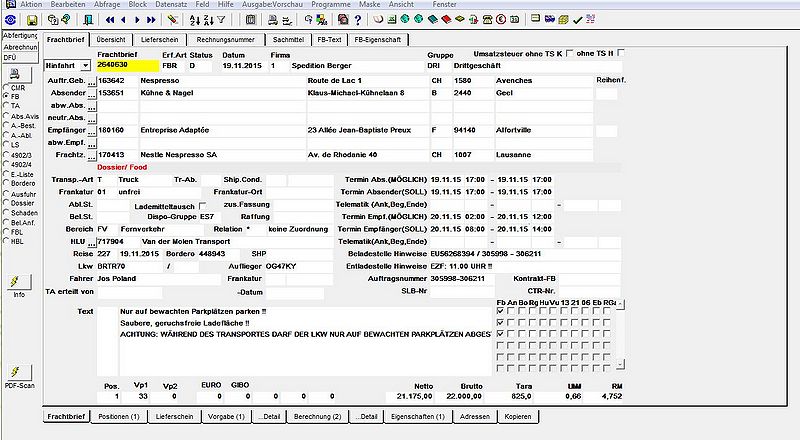Click the PDF-Scan lightning icon
800x440 pixels.
point(19,371)
